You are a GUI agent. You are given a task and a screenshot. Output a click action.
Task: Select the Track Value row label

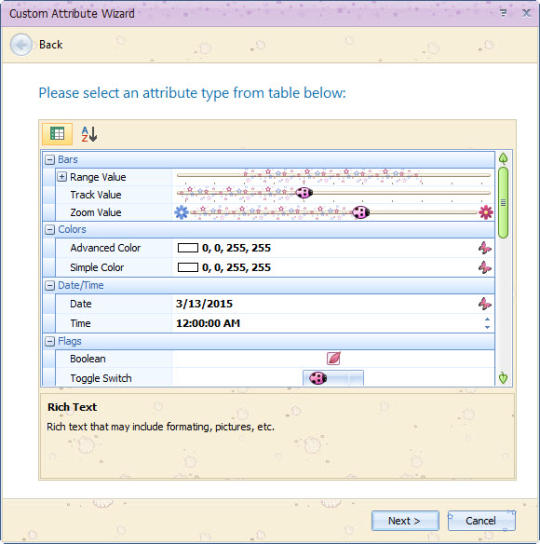pos(96,195)
